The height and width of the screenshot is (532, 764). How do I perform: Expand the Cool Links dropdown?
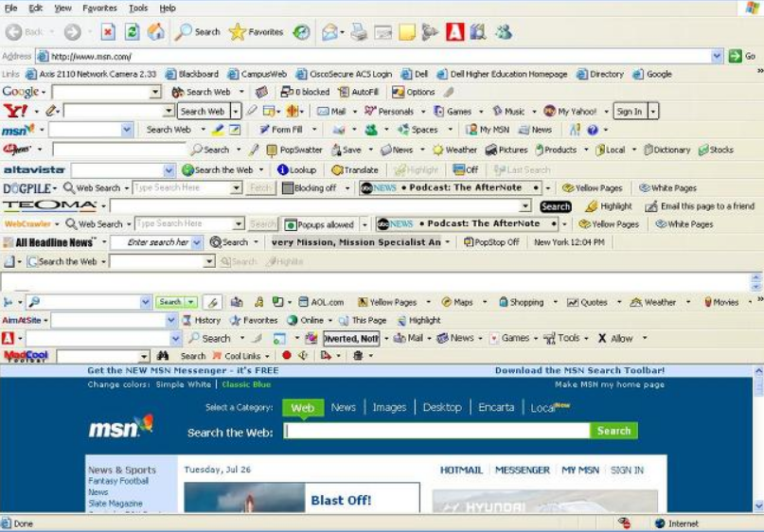(267, 356)
